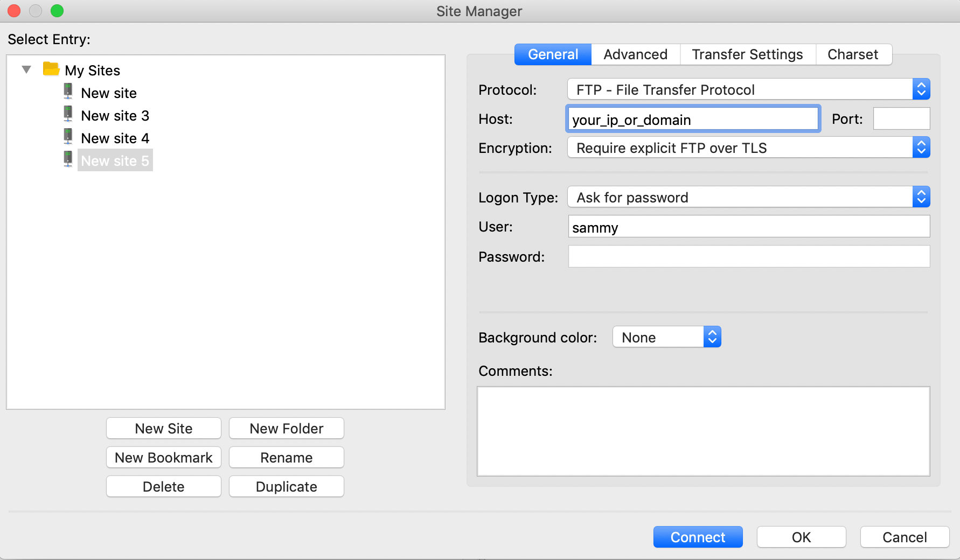
Task: Click the Duplicate button
Action: (287, 487)
